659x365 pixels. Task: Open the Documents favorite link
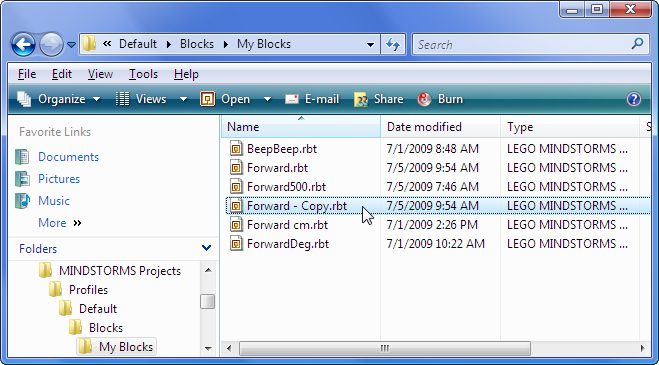coord(69,157)
